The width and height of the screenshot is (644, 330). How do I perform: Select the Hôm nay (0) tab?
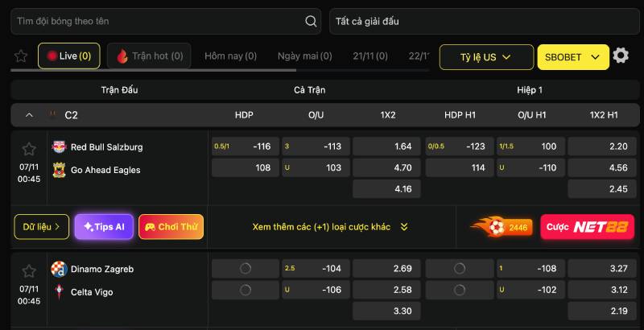230,56
